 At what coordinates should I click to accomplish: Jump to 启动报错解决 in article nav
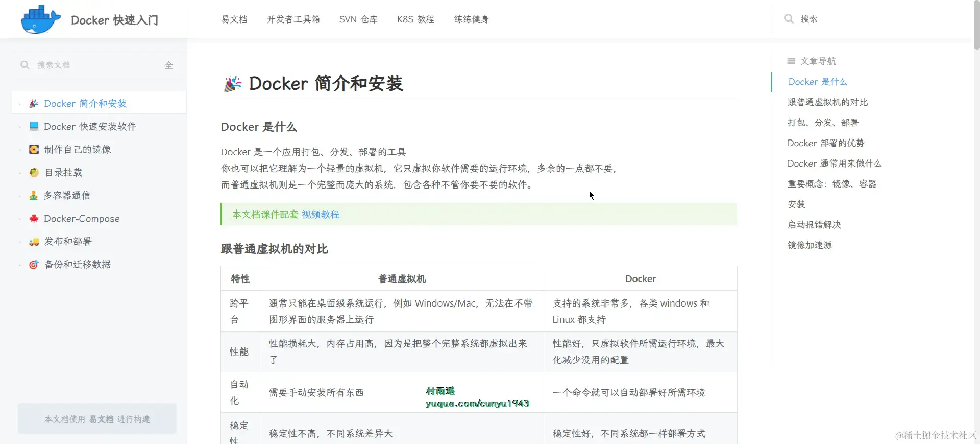click(x=814, y=225)
